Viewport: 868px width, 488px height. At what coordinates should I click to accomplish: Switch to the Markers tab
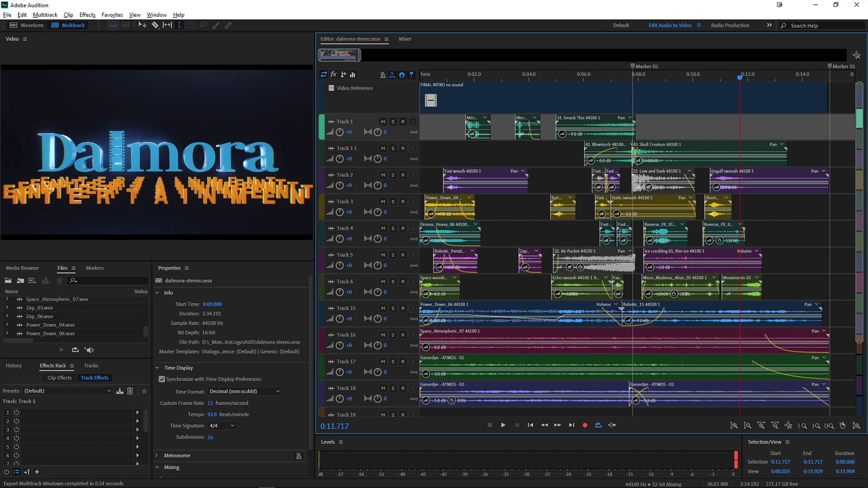[95, 268]
